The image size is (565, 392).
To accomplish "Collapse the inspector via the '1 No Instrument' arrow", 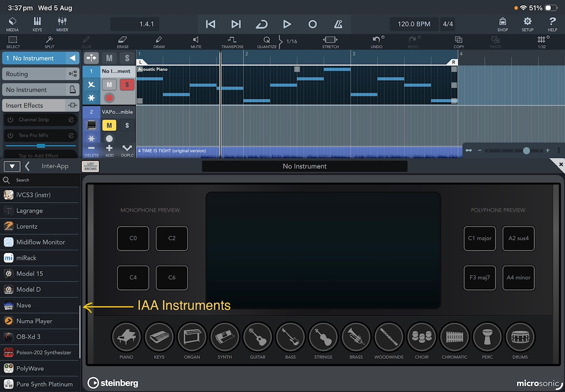I will 72,58.
